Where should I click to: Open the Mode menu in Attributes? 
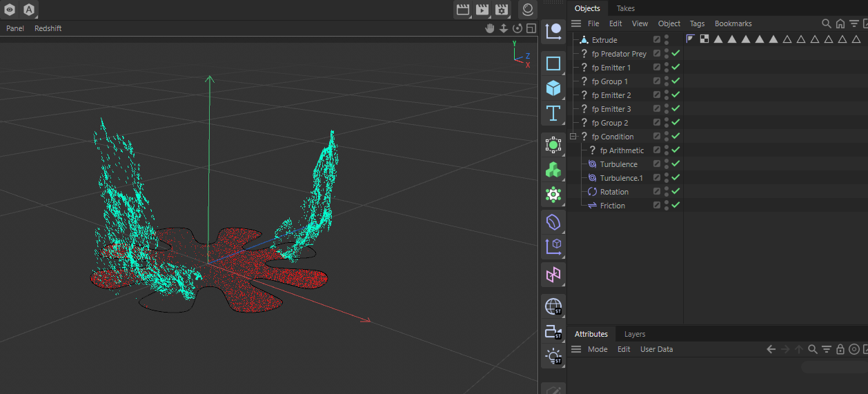pos(598,349)
